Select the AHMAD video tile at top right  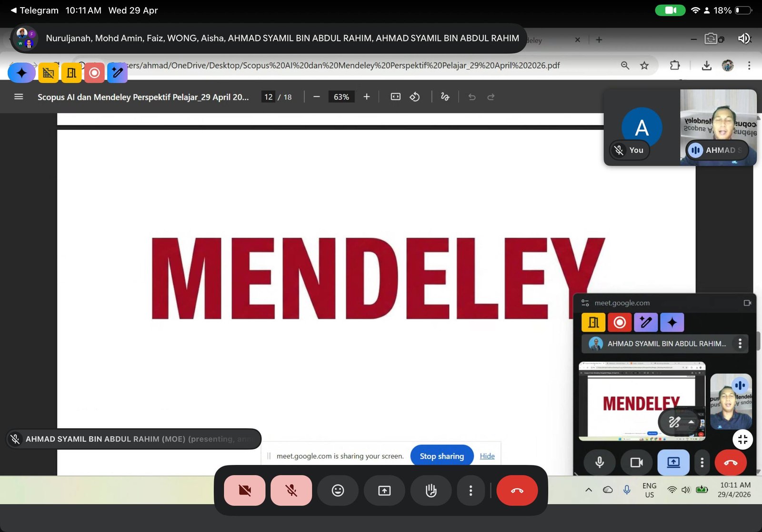click(x=718, y=127)
